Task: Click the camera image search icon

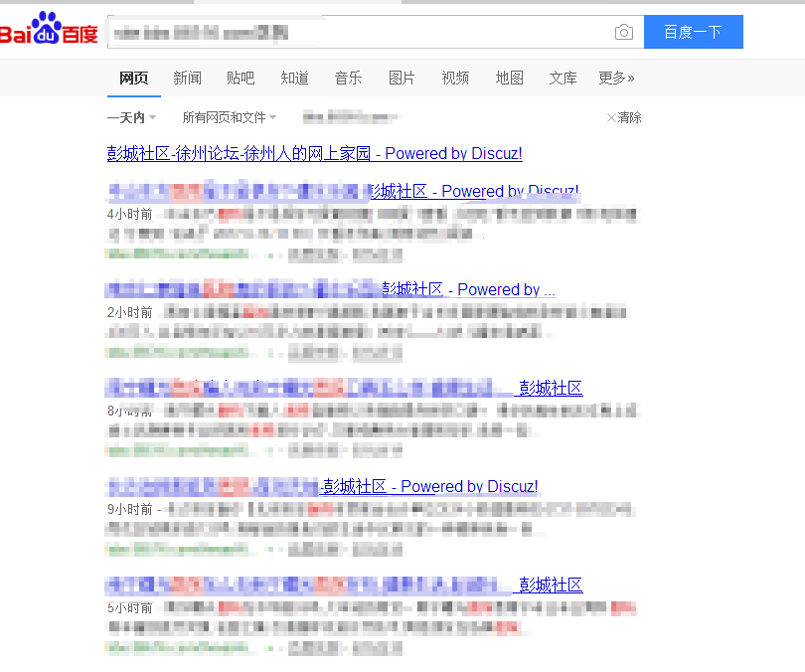Action: coord(623,33)
